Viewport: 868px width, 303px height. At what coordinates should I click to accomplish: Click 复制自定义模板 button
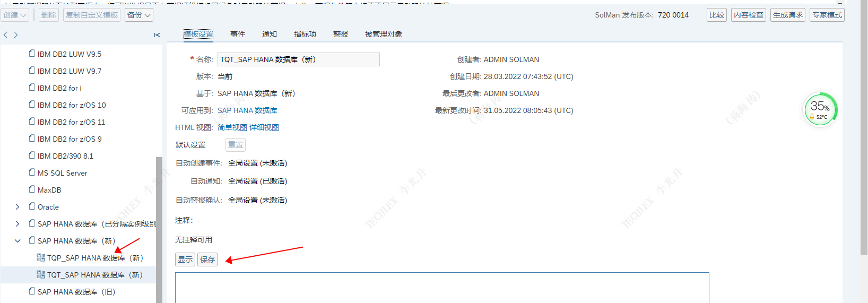tap(92, 15)
